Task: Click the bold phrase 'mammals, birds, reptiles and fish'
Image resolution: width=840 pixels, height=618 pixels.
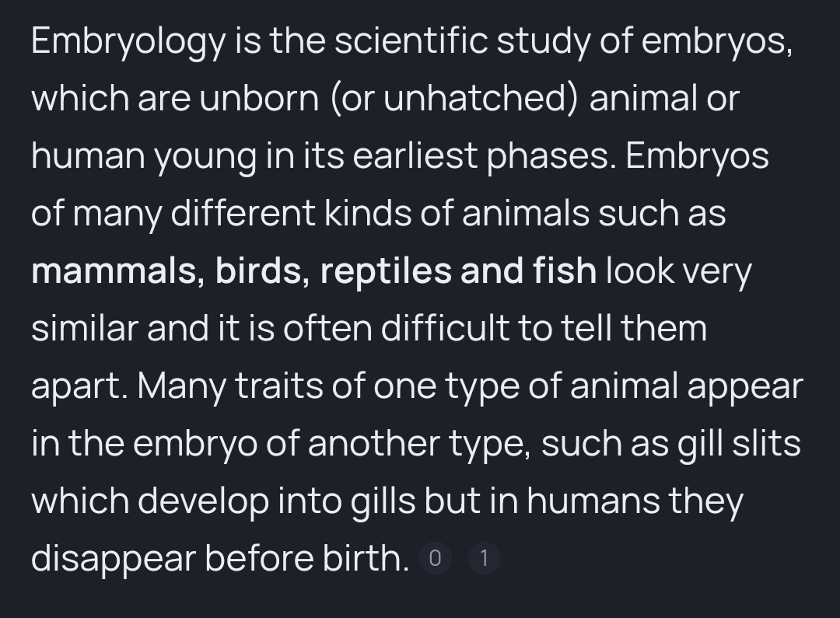Action: click(x=314, y=271)
